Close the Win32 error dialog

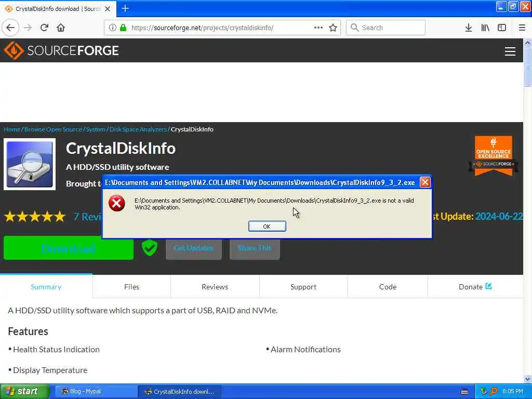click(x=425, y=182)
